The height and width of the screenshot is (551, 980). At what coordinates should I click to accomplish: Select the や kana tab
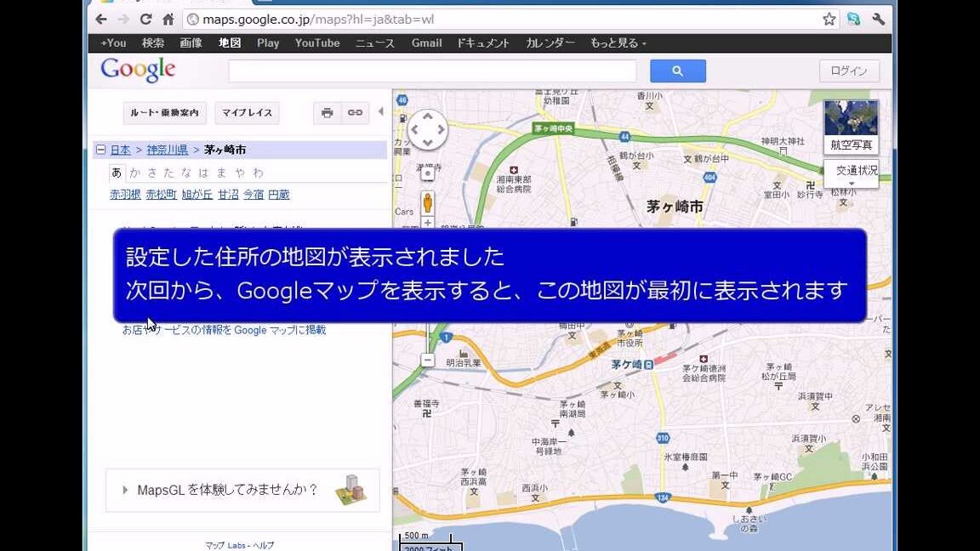coord(240,173)
